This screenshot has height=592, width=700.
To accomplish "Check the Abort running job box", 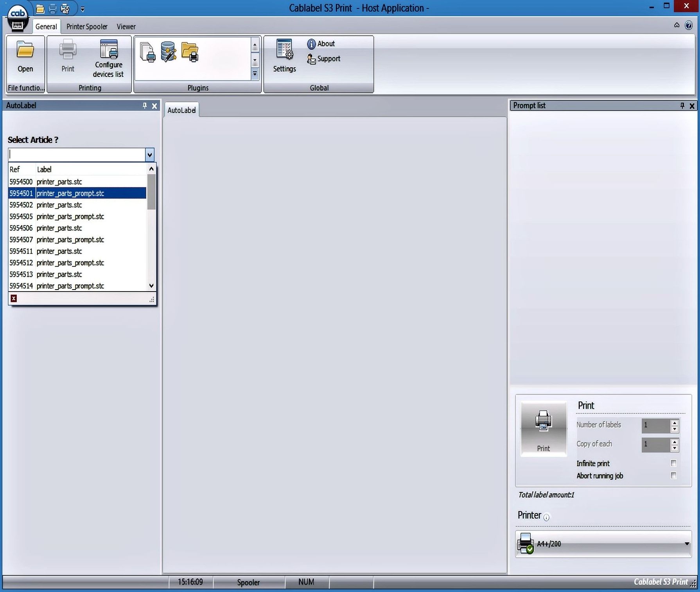I will pos(673,476).
